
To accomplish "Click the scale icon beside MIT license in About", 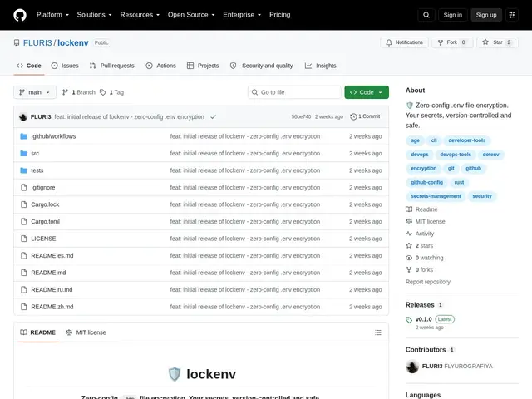I will [409, 222].
